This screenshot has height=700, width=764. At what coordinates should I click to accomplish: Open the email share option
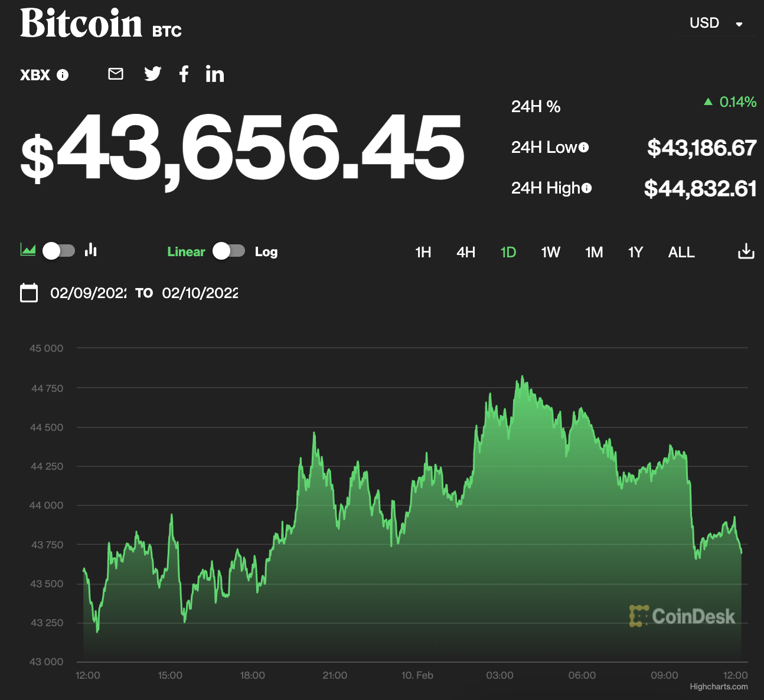click(x=115, y=74)
